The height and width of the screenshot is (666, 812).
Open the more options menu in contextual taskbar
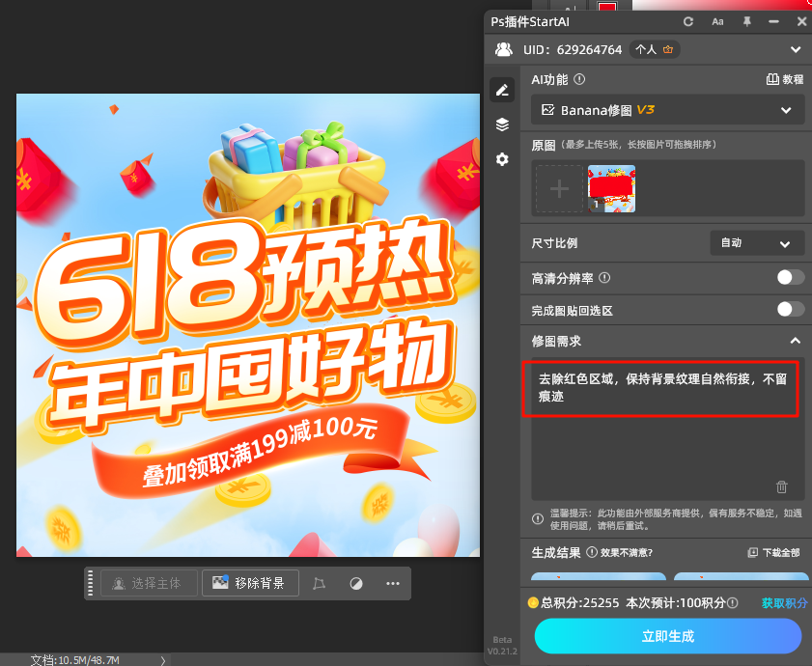[390, 583]
